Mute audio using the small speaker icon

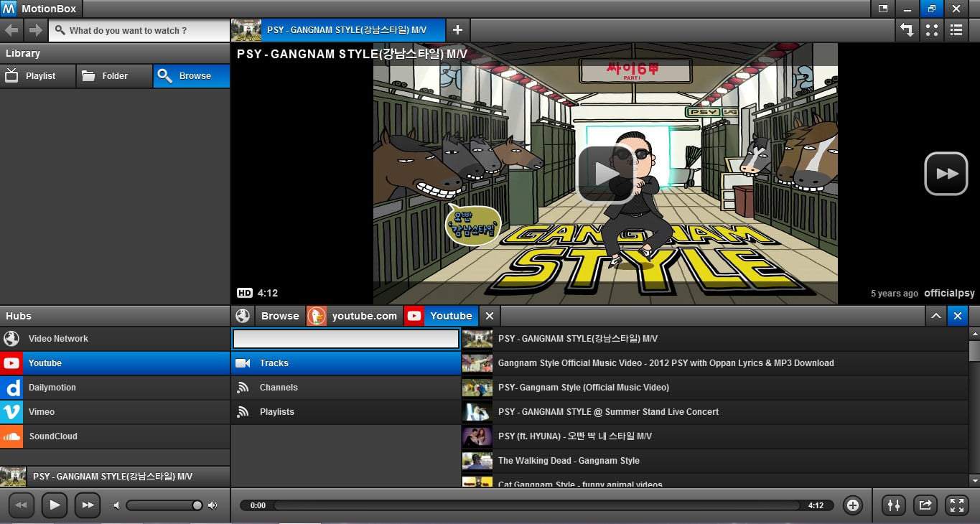(116, 505)
